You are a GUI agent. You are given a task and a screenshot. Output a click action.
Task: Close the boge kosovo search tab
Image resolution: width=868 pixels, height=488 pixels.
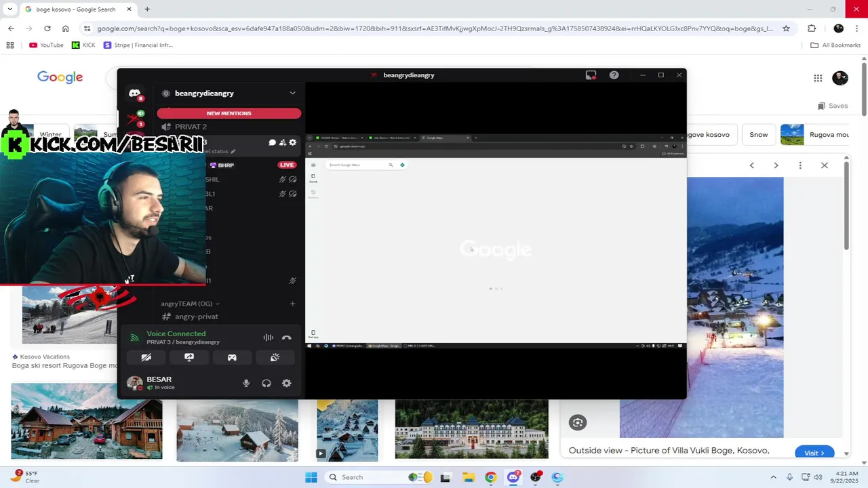click(x=129, y=9)
